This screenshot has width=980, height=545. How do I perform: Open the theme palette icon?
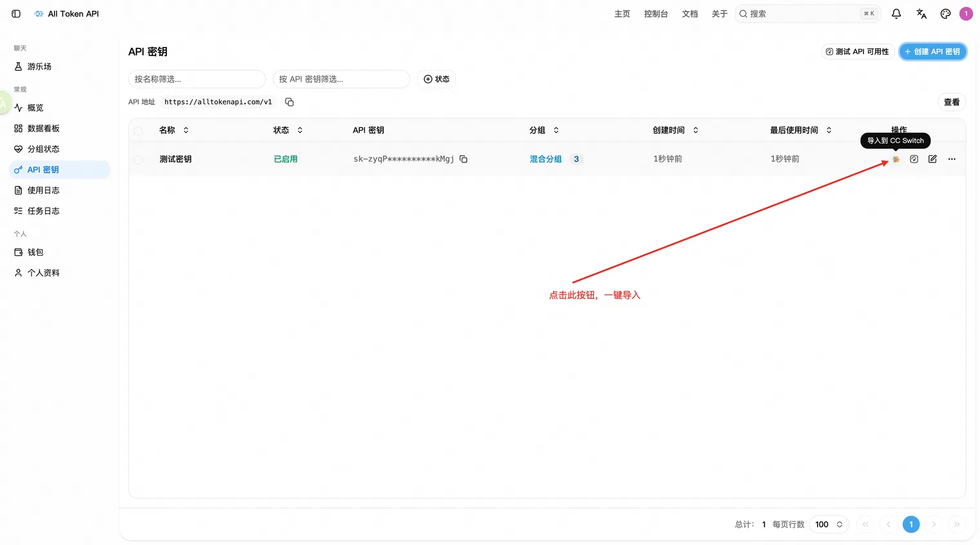coord(945,14)
